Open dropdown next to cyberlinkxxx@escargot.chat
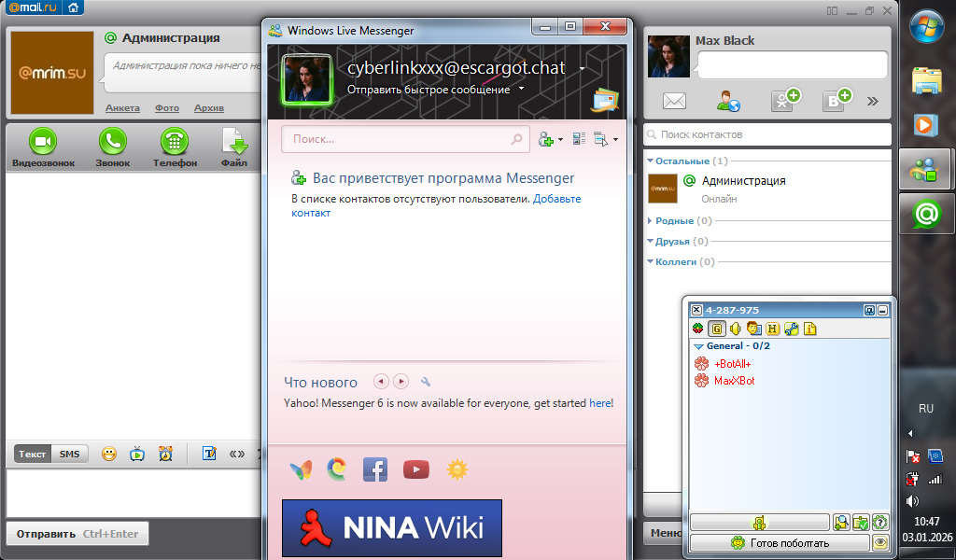Screen dimensions: 956x560 click(x=582, y=69)
